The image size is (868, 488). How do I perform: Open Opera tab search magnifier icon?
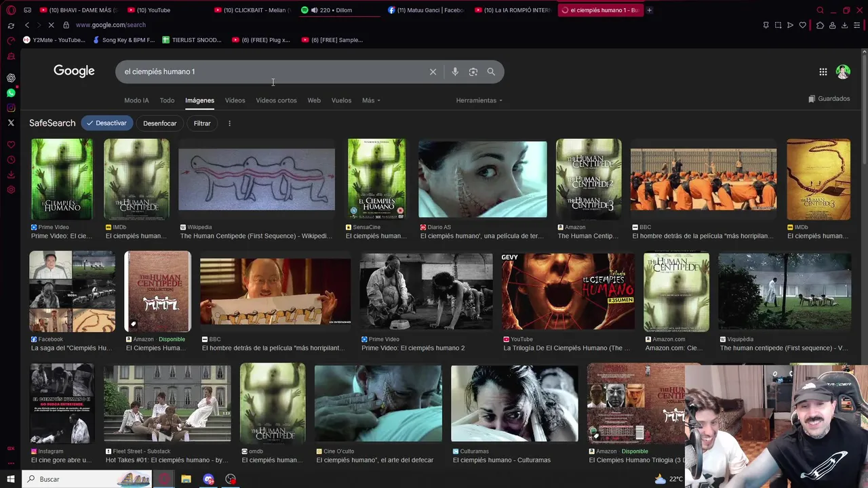[820, 10]
